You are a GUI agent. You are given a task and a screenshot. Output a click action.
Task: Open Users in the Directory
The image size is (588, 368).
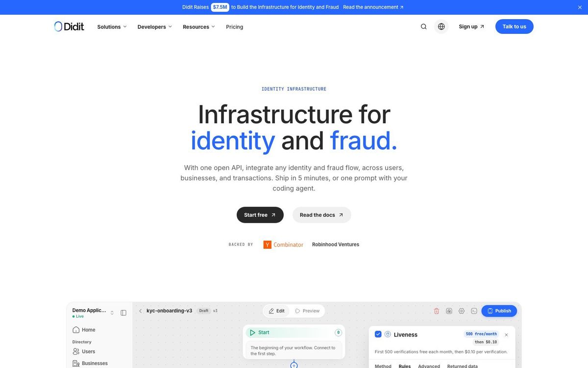point(84,351)
